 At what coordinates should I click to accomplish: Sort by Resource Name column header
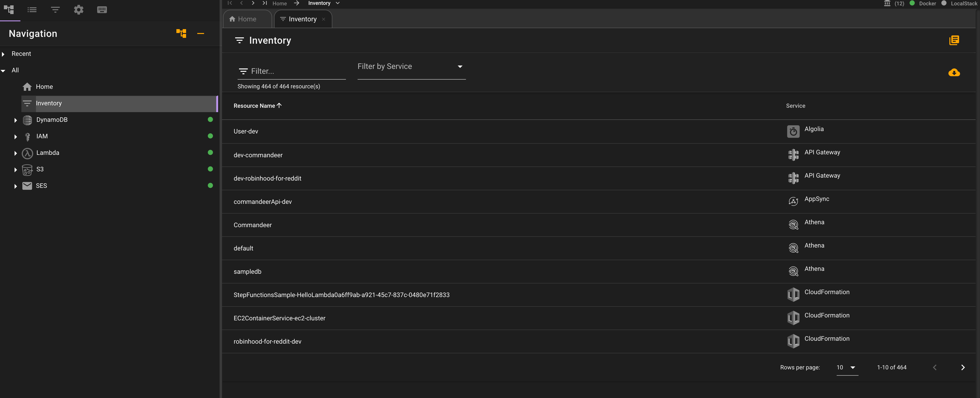tap(258, 106)
